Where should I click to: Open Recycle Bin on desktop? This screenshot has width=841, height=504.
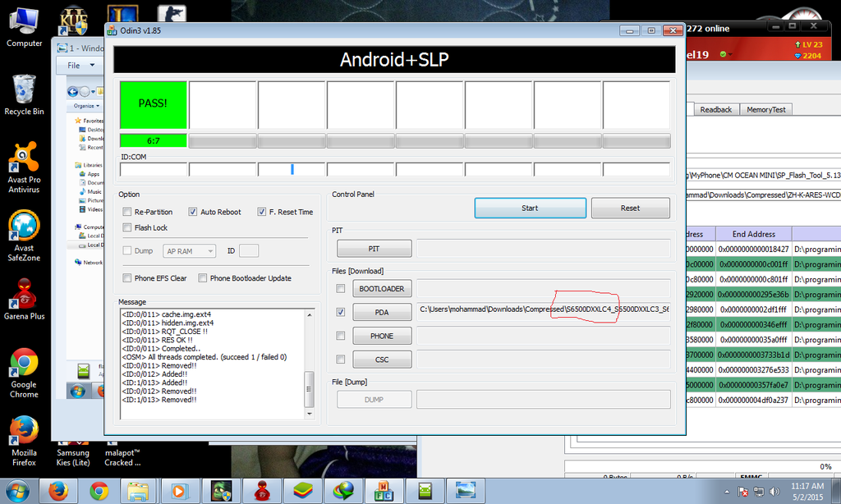[x=24, y=89]
